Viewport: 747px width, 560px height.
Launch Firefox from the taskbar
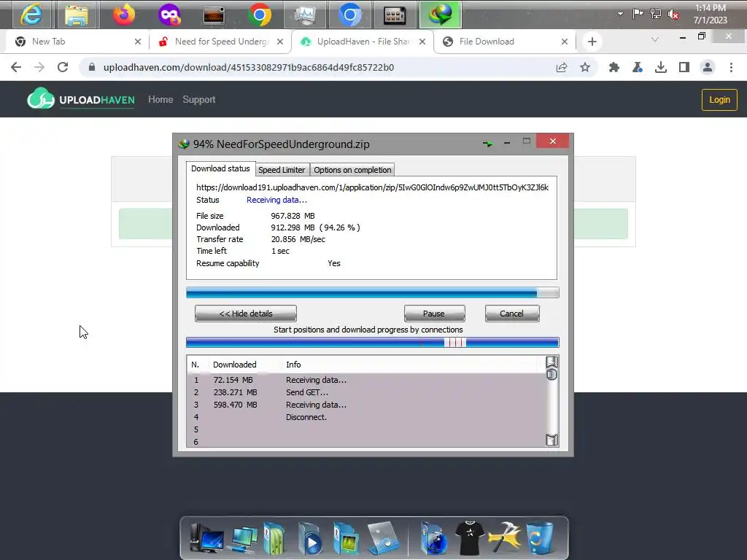point(123,15)
